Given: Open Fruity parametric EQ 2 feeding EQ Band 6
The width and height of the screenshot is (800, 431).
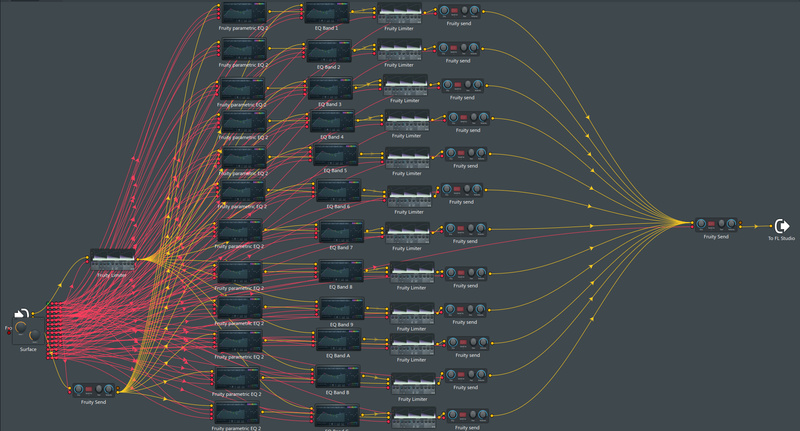Looking at the screenshot, I should pyautogui.click(x=242, y=191).
